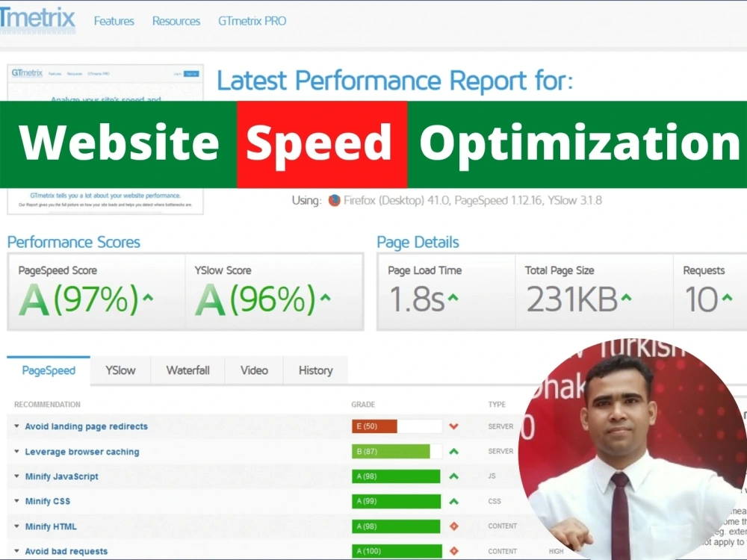Expand the Avoid landing page redirects row
This screenshot has height=560, width=747.
[x=16, y=426]
